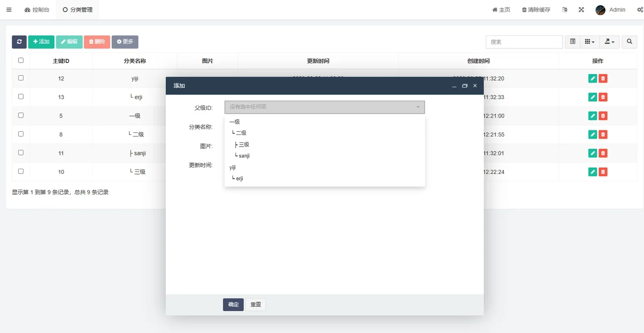
Task: Maximize the 添加 dialog
Action: [x=464, y=86]
